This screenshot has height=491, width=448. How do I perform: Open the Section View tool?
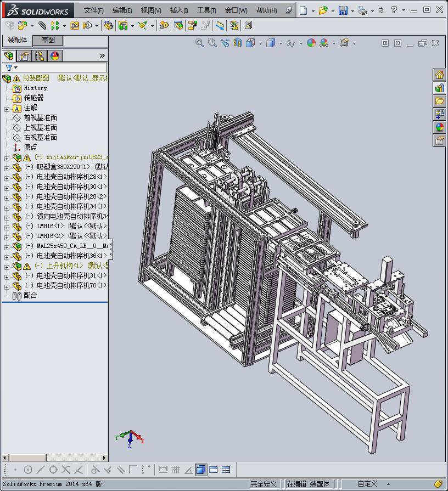(x=237, y=43)
